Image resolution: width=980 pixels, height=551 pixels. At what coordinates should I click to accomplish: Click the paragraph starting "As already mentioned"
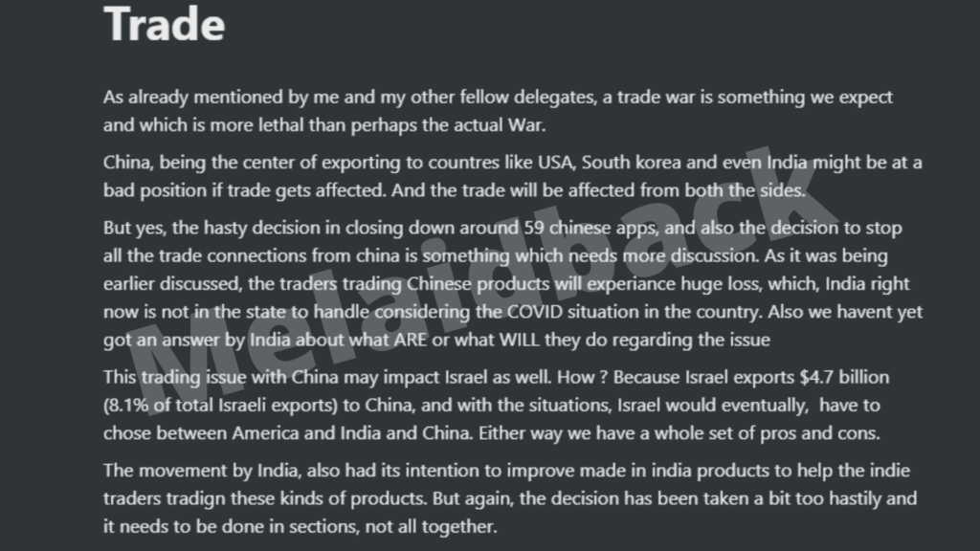498,111
